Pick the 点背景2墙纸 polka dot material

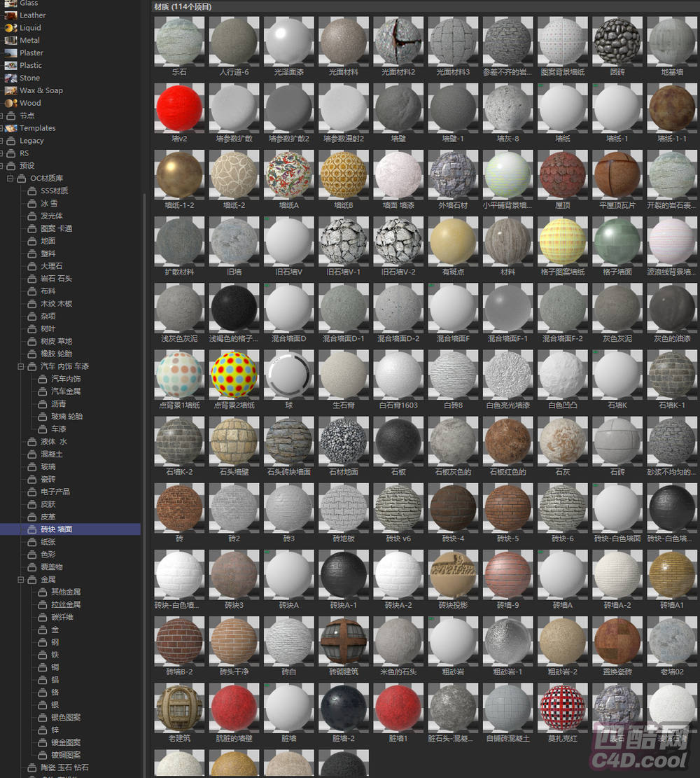tap(234, 375)
